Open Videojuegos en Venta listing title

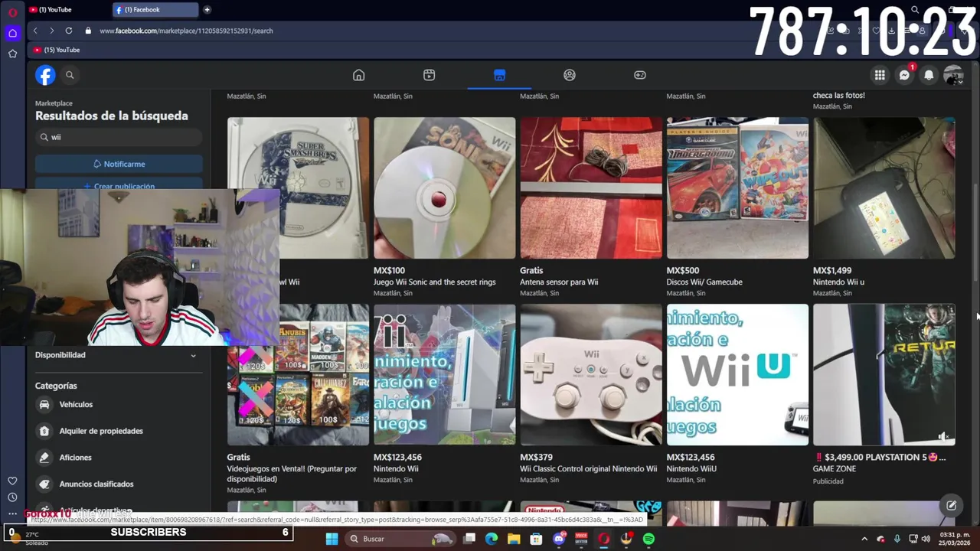[292, 474]
